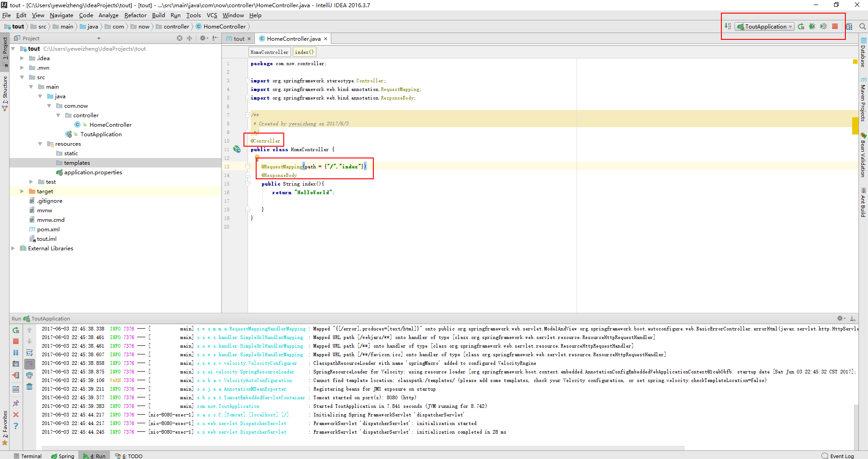Toggle the 1: Project side tool window
Screen dimensions: 868x459
tap(5, 51)
